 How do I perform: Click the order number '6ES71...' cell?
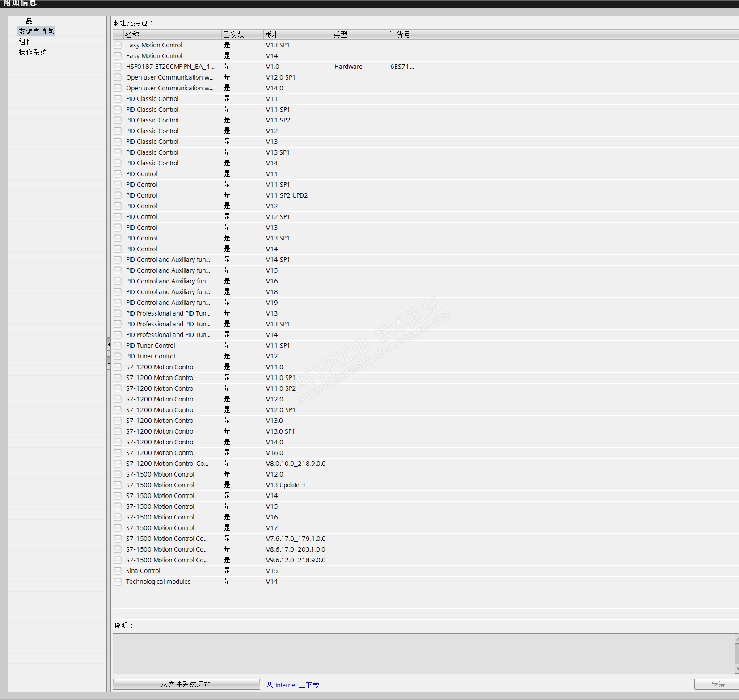(x=402, y=67)
